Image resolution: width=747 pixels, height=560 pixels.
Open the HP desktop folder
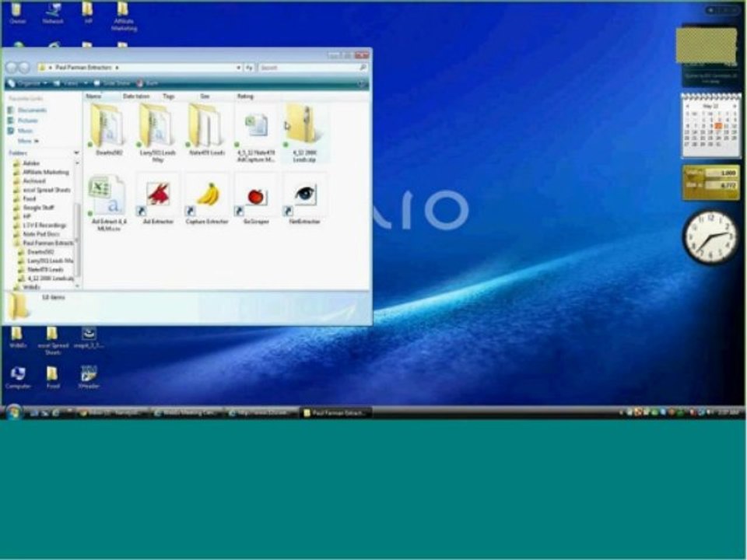(88, 13)
